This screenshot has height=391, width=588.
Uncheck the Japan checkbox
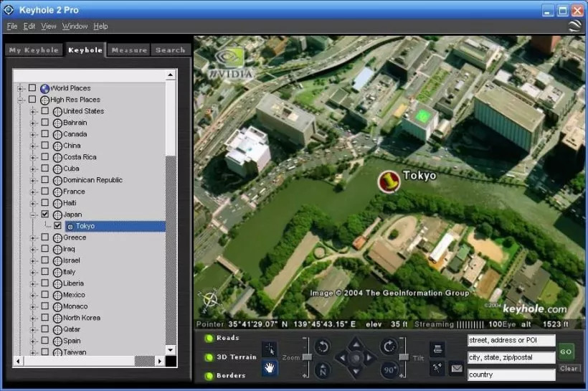click(45, 215)
